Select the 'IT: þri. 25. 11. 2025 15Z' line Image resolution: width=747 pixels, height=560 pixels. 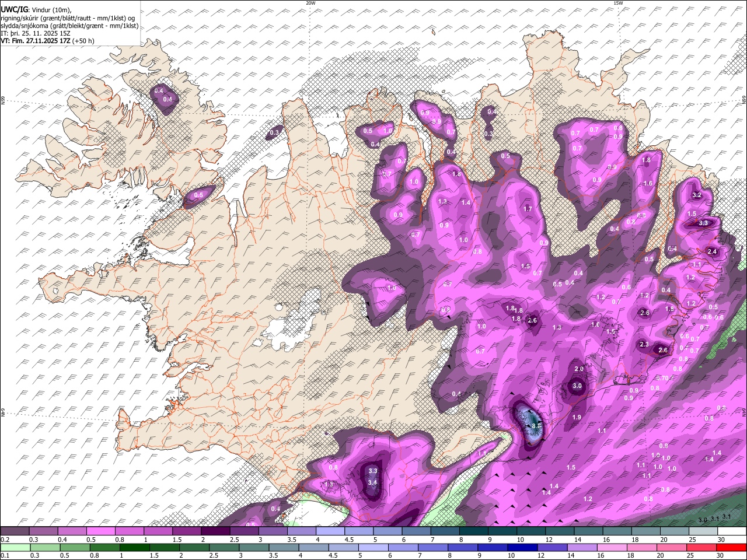35,33
